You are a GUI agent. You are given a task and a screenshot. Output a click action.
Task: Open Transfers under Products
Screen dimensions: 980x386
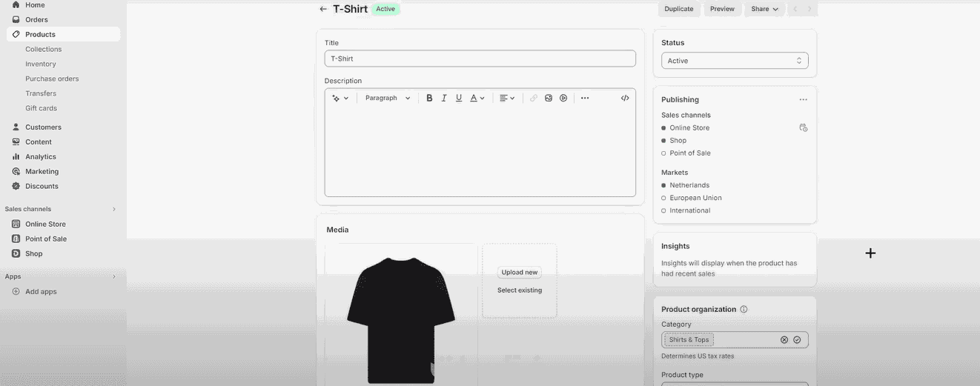[41, 93]
